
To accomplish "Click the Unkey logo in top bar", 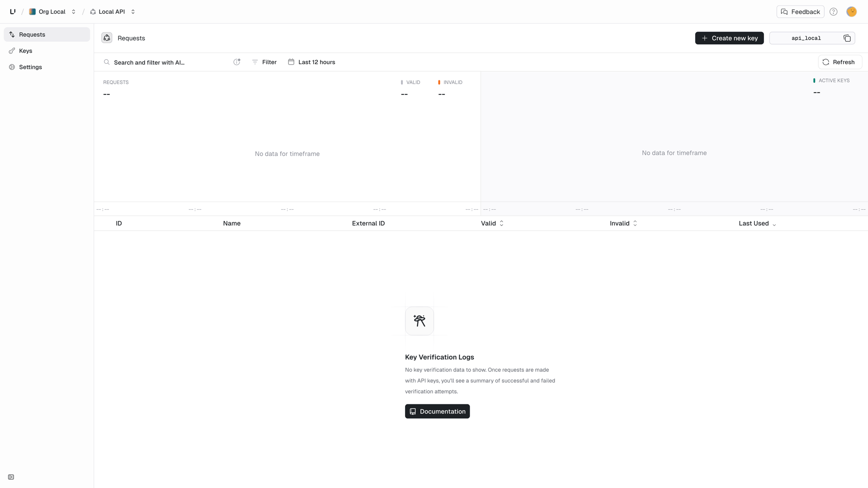I will (13, 12).
